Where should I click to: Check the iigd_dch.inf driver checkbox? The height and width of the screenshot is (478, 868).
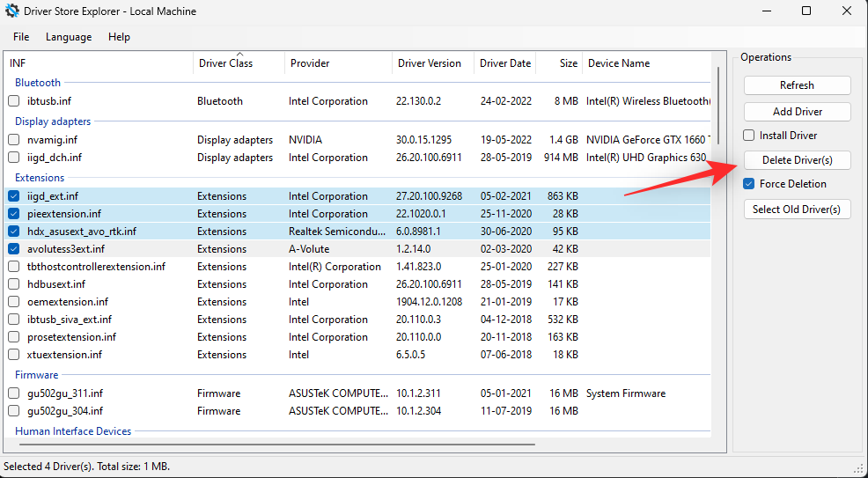point(14,158)
